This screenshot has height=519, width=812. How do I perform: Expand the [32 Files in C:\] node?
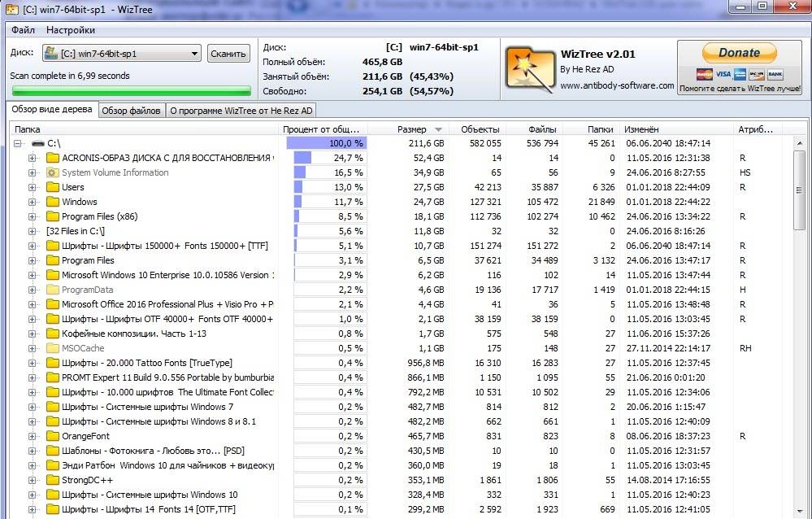point(33,231)
